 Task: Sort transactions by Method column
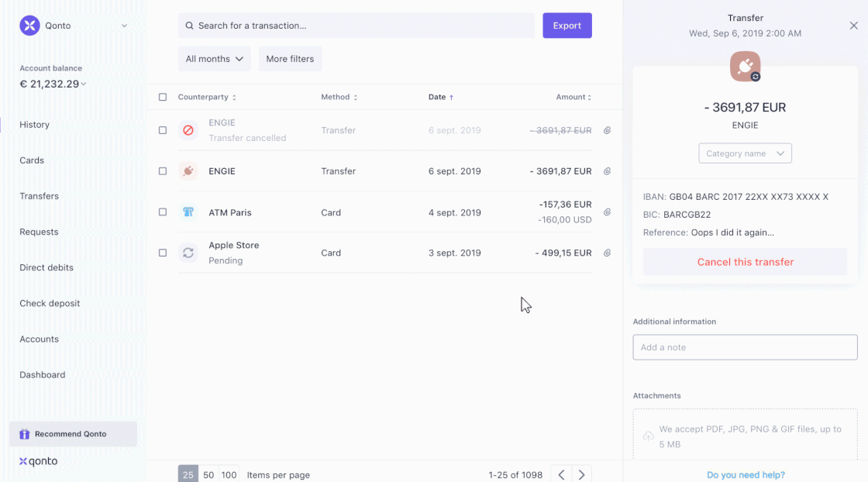[x=339, y=97]
